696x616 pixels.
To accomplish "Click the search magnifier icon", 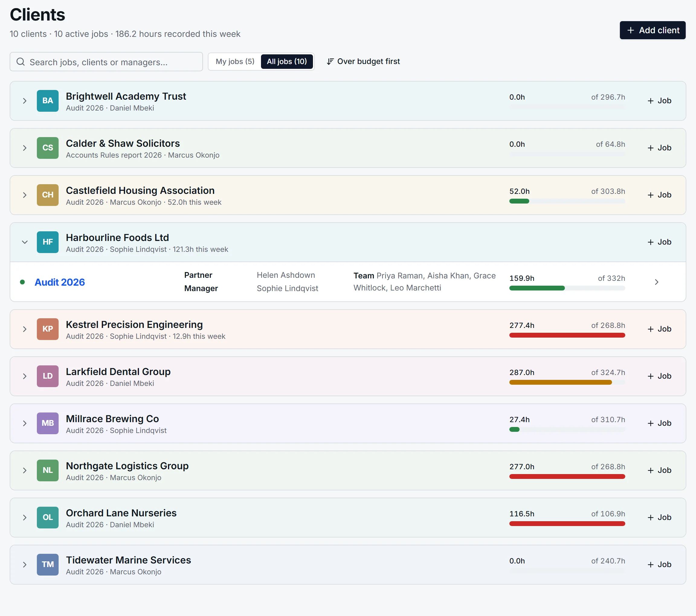I will 21,62.
